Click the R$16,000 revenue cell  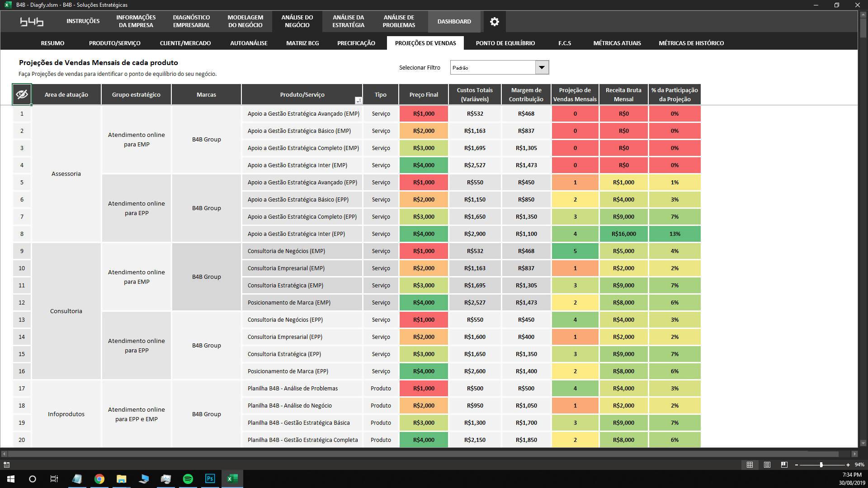623,234
